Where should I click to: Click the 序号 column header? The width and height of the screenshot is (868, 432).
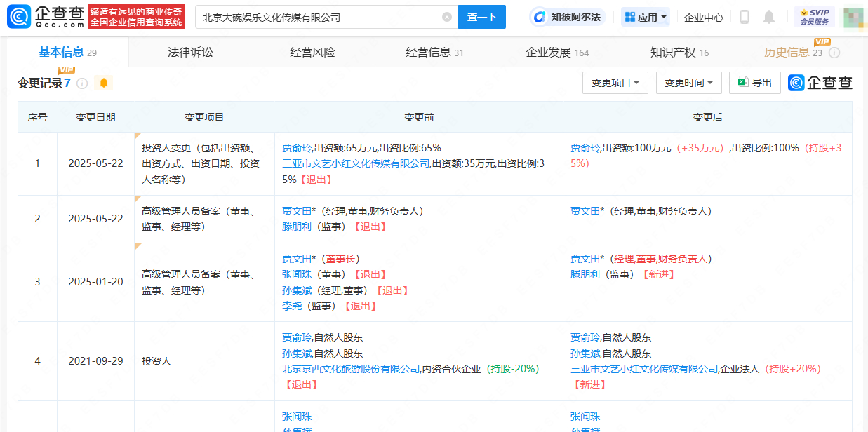pos(38,117)
